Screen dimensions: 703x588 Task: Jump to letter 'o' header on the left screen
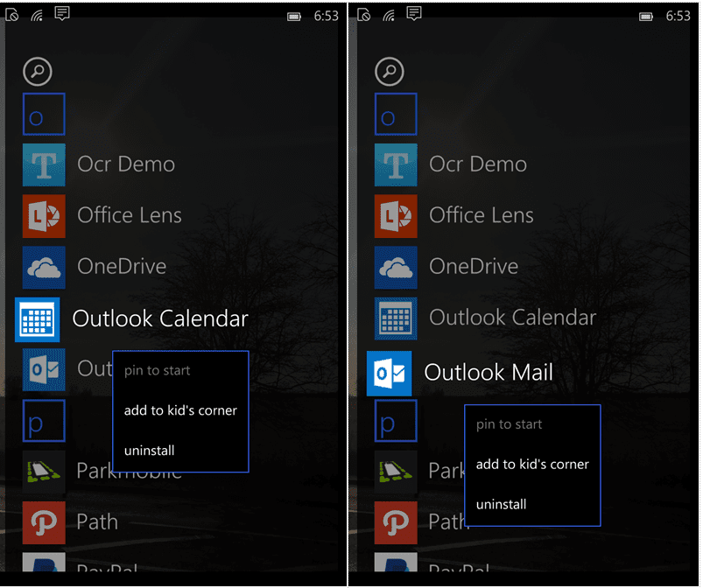(x=44, y=115)
